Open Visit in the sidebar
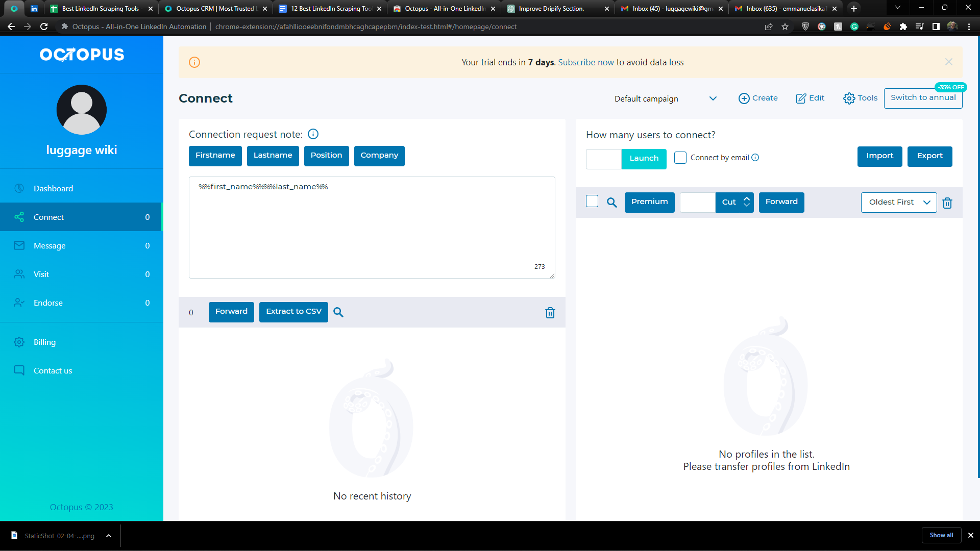Image resolution: width=980 pixels, height=551 pixels. coord(82,274)
